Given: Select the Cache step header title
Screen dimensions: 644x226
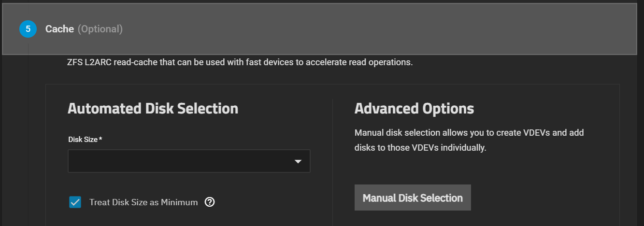Looking at the screenshot, I should [x=59, y=29].
